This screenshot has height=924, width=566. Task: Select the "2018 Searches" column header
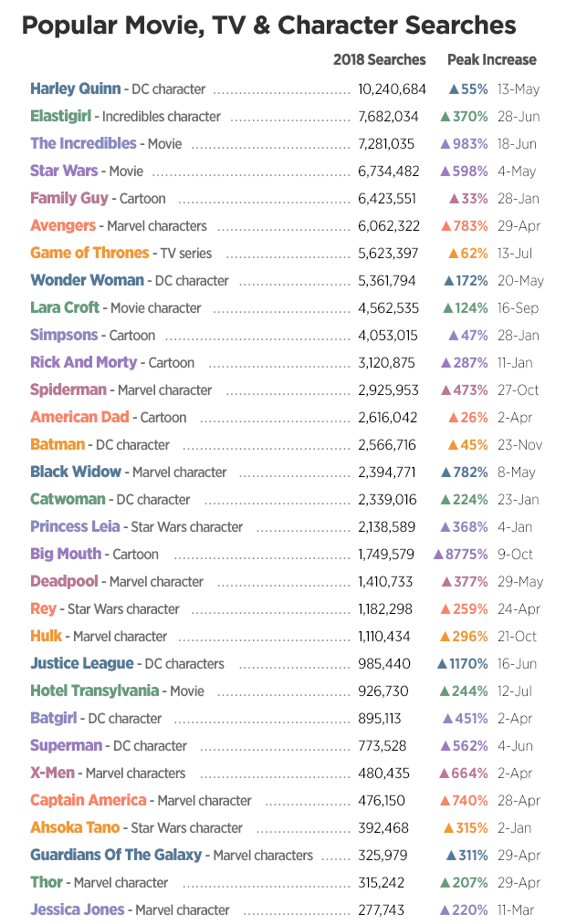379,60
